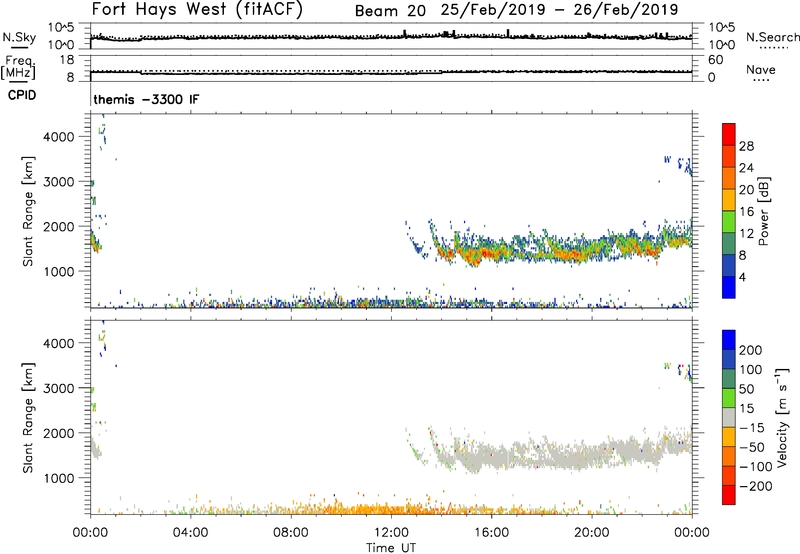Click the "−200" label on Velocity colorbar
Image resolution: width=800 pixels, height=554 pixels.
click(x=756, y=486)
